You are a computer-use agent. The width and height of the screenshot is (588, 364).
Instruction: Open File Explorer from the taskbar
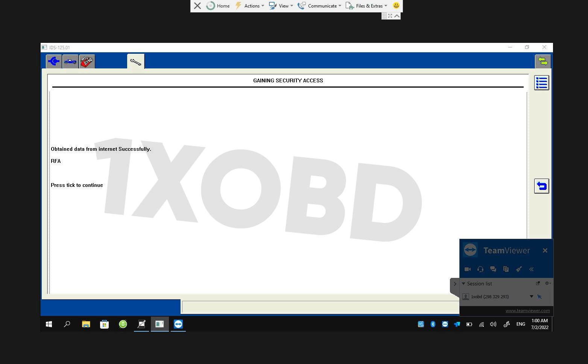coord(86,324)
